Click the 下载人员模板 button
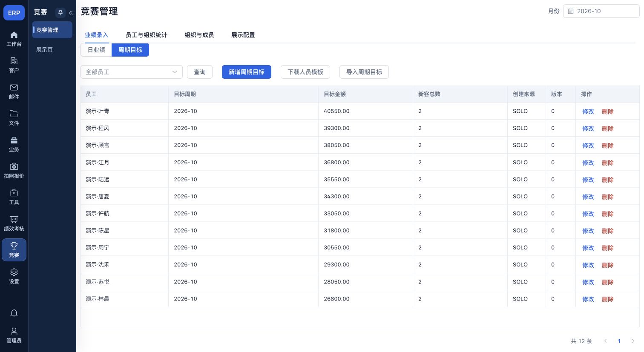This screenshot has width=644, height=352. (x=305, y=72)
